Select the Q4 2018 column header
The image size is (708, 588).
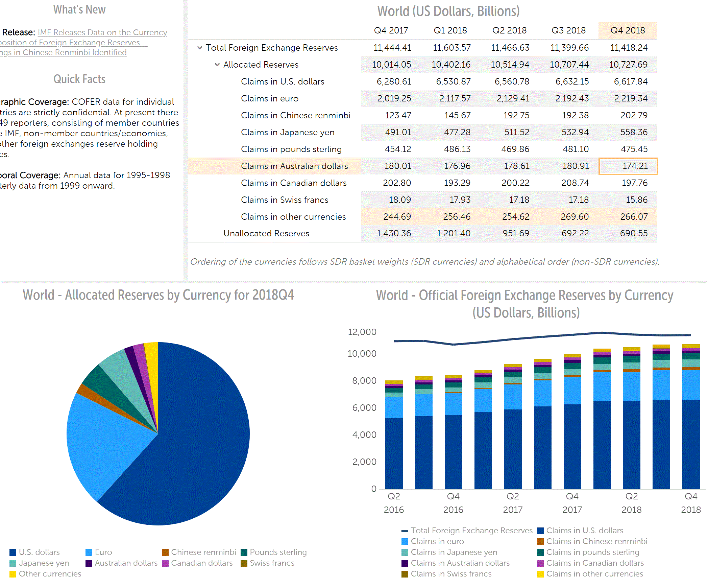click(x=628, y=30)
